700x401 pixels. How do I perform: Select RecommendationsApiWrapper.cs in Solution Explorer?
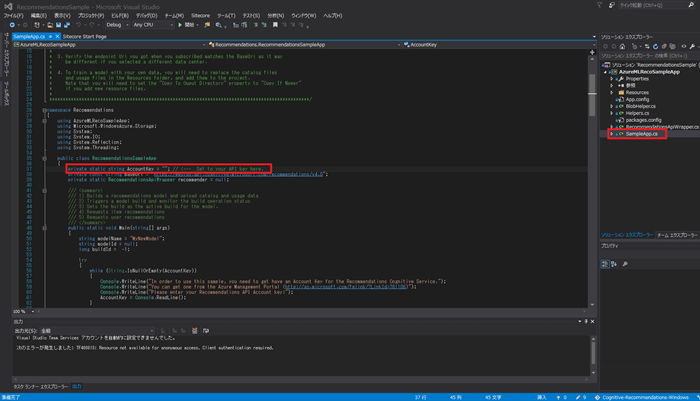[x=662, y=127]
